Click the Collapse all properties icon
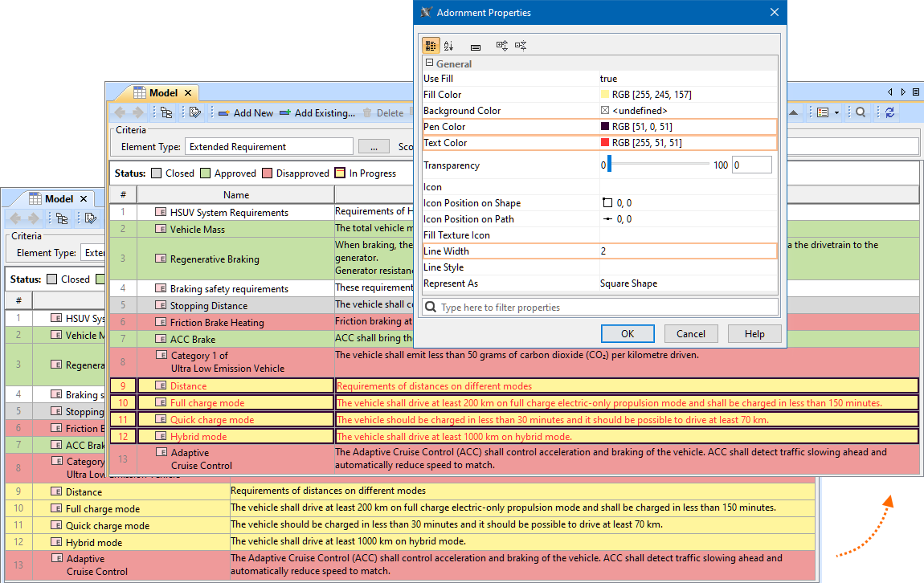The image size is (924, 583). 521,46
